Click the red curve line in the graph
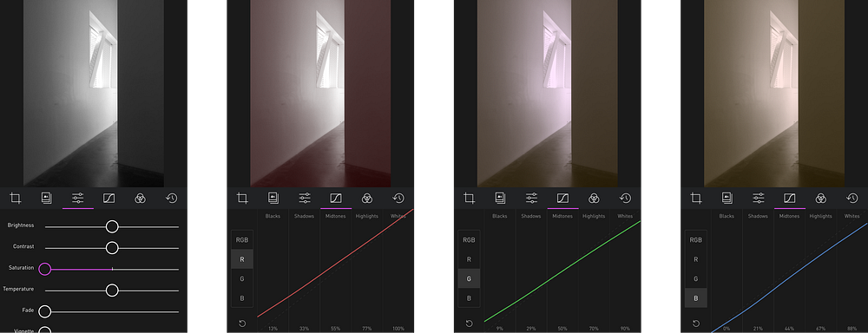The width and height of the screenshot is (868, 333). pyautogui.click(x=335, y=264)
